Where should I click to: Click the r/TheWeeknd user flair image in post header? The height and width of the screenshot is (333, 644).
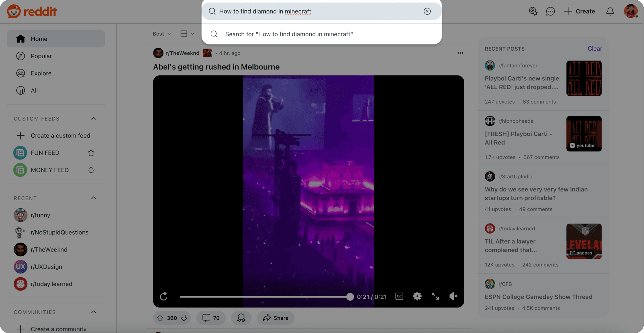click(x=207, y=53)
